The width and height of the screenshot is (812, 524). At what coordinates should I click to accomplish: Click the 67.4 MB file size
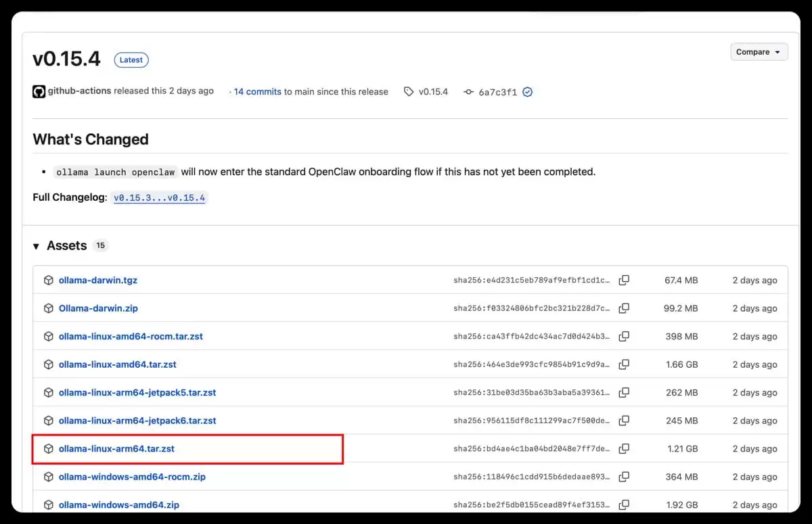[x=681, y=280]
